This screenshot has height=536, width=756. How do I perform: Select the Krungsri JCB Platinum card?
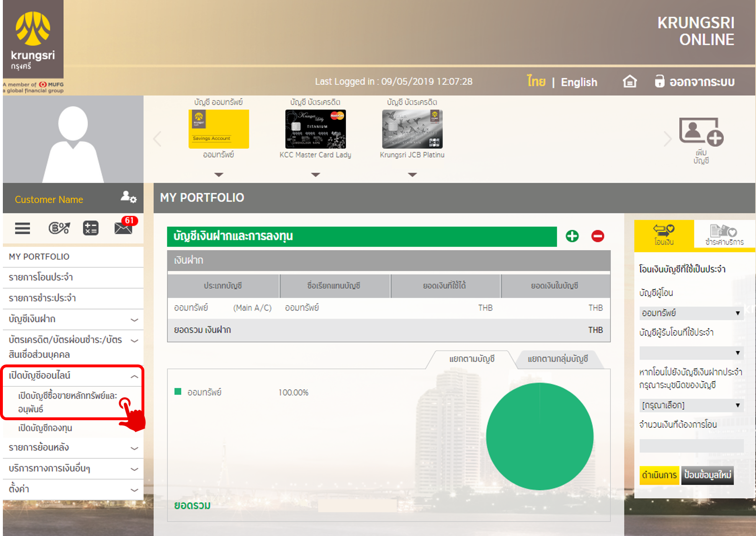coord(412,129)
